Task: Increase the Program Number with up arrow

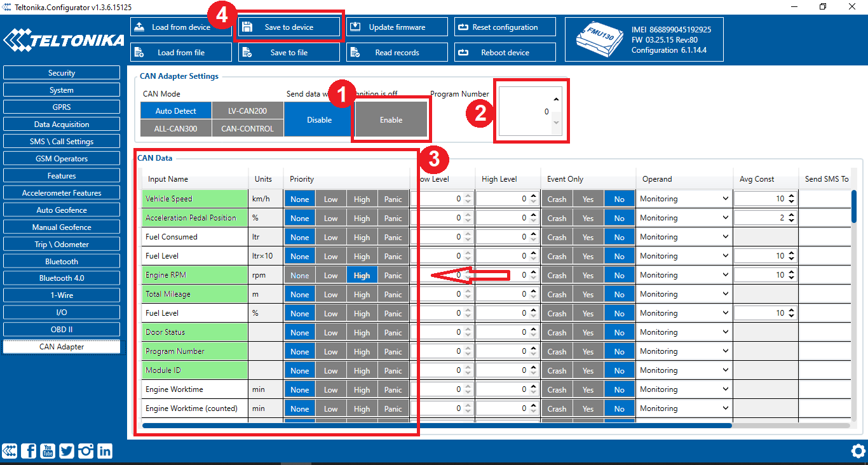Action: pyautogui.click(x=557, y=100)
